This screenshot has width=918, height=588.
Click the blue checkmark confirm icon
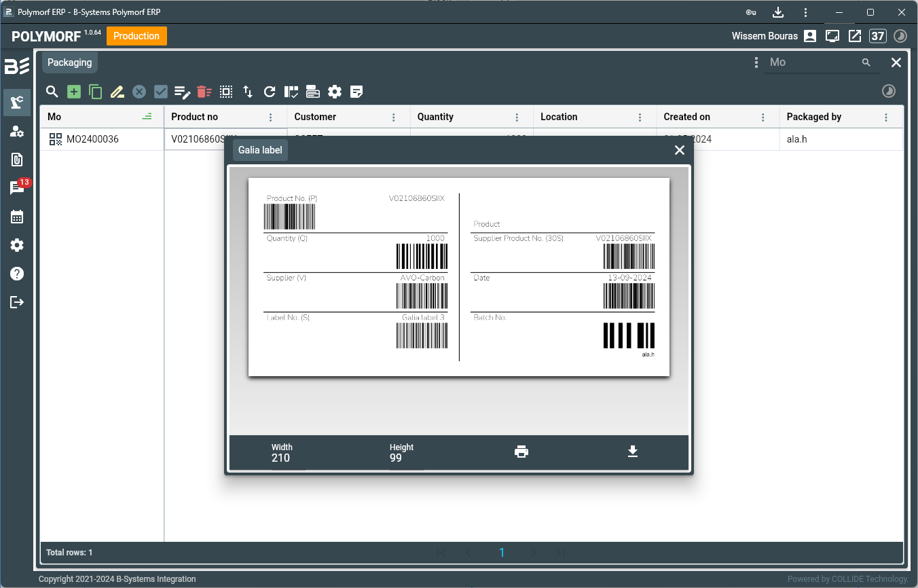pos(161,92)
